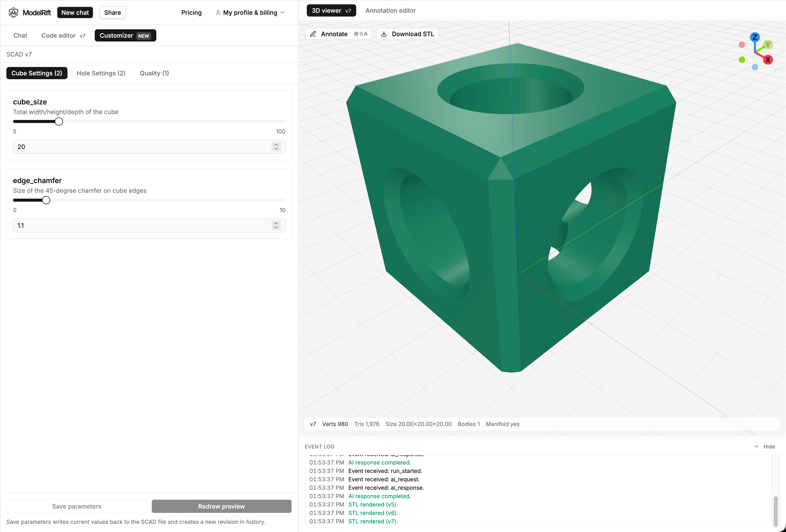The height and width of the screenshot is (532, 786).
Task: Select the Annotate pencil tool
Action: [313, 34]
